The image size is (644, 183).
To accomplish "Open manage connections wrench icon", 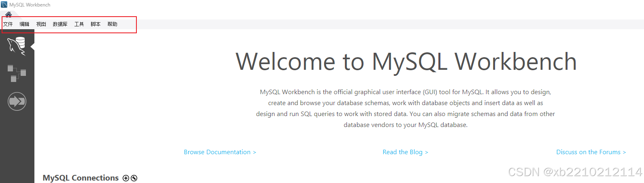I will tap(134, 178).
